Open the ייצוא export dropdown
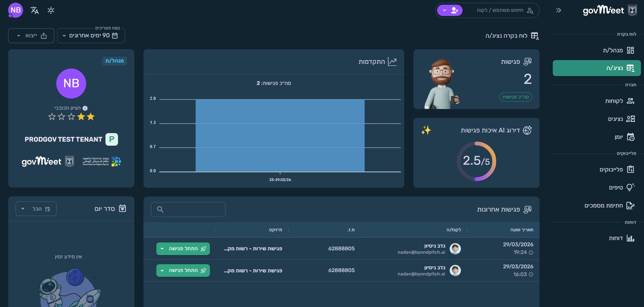The width and height of the screenshot is (644, 307). pos(31,36)
